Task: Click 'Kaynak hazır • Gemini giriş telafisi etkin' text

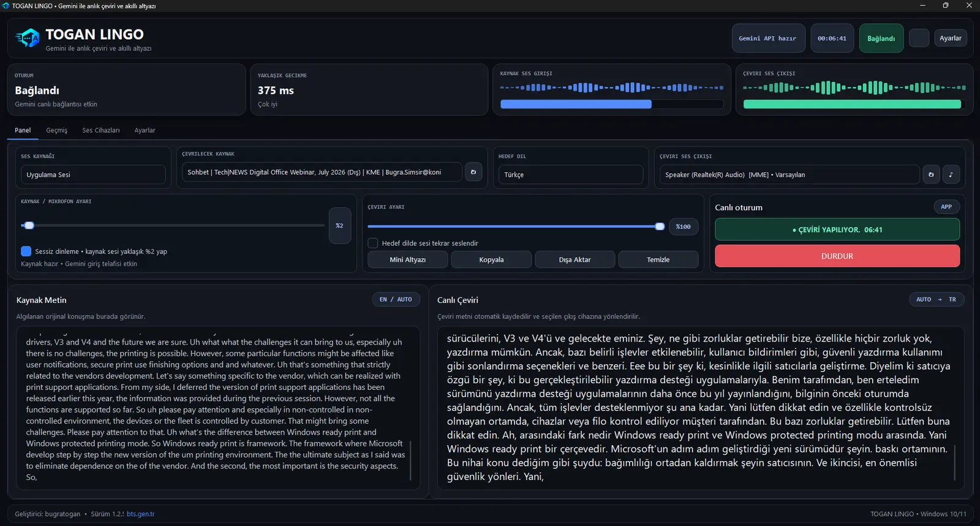Action: (79, 264)
